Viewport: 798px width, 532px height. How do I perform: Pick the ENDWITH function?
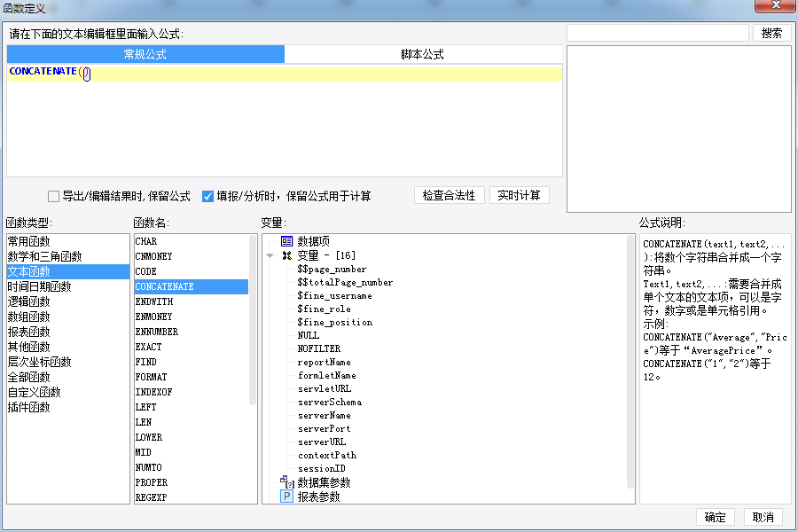coord(192,301)
